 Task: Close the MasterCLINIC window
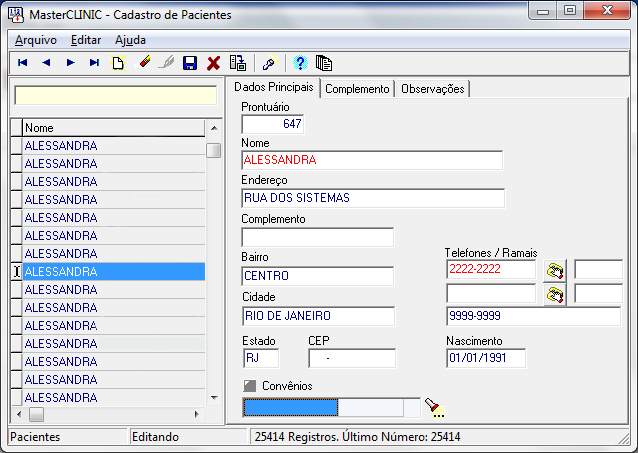(x=607, y=11)
